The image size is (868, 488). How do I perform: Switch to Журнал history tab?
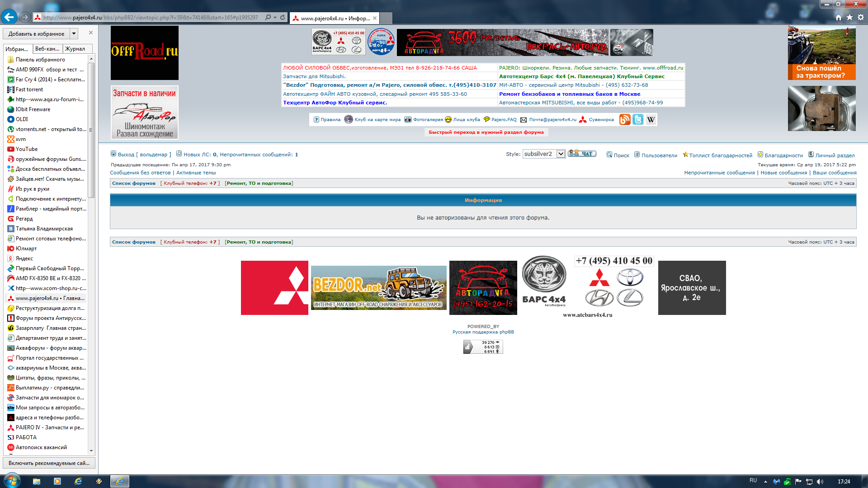(x=75, y=49)
